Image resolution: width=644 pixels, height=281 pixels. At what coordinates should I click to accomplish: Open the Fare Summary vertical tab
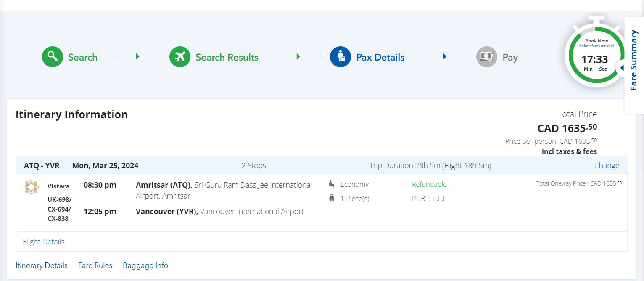point(634,60)
